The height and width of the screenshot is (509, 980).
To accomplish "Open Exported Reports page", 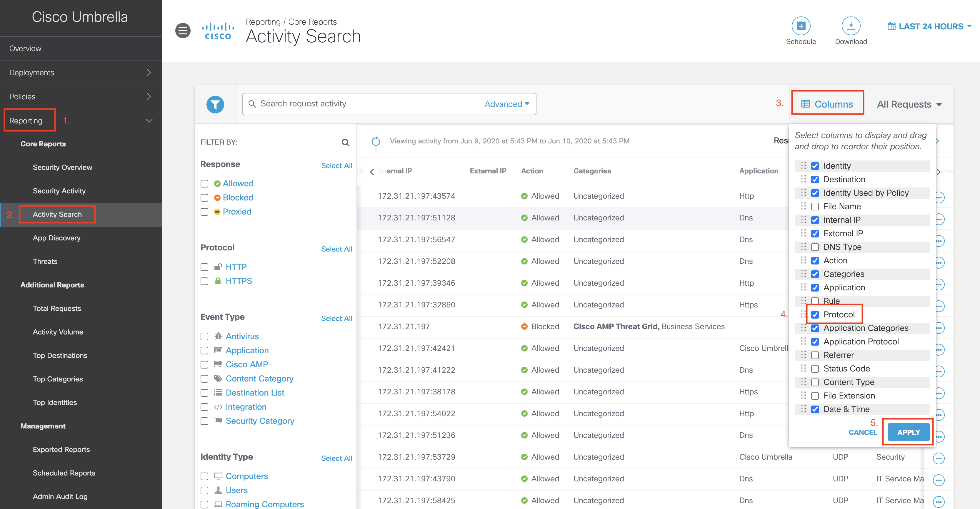I will (61, 449).
